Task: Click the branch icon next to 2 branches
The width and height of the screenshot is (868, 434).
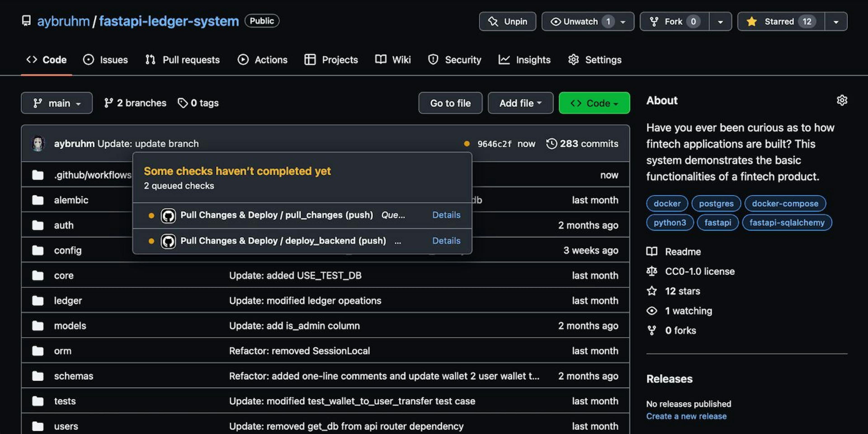Action: [108, 103]
